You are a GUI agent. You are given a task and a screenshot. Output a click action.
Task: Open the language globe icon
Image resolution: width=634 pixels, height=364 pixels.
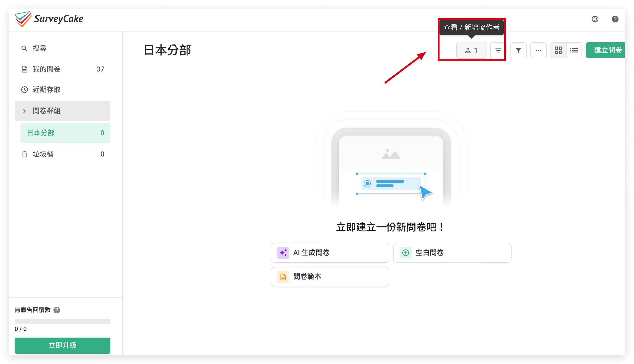[x=595, y=19]
